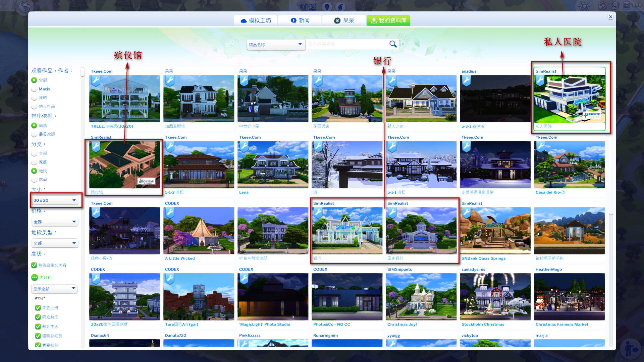Sort by 最新 radio button
This screenshot has height=362, width=644.
coord(34,125)
